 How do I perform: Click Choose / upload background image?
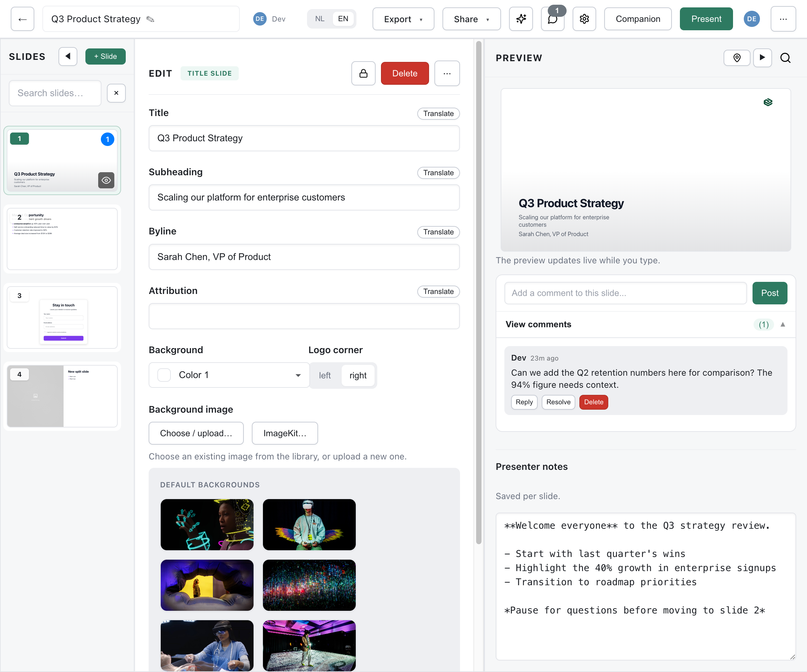[x=196, y=433]
